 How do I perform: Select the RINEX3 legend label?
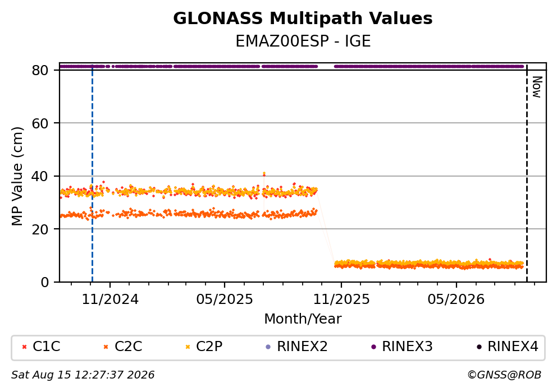407,347
